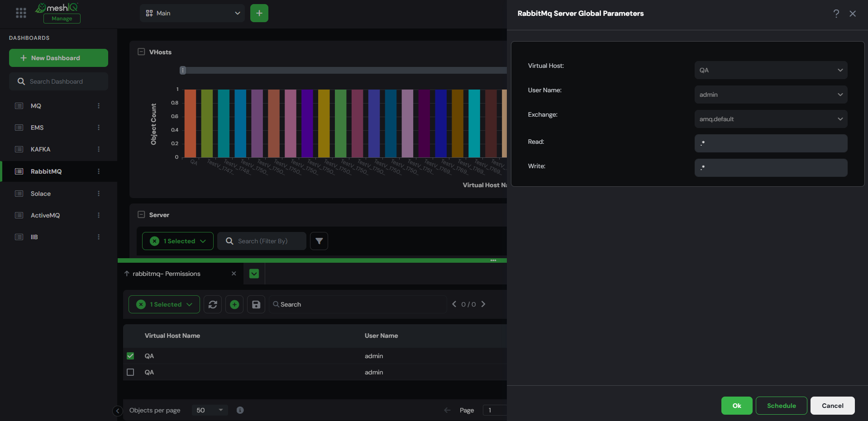Click the Write permission input field
868x421 pixels.
(771, 168)
